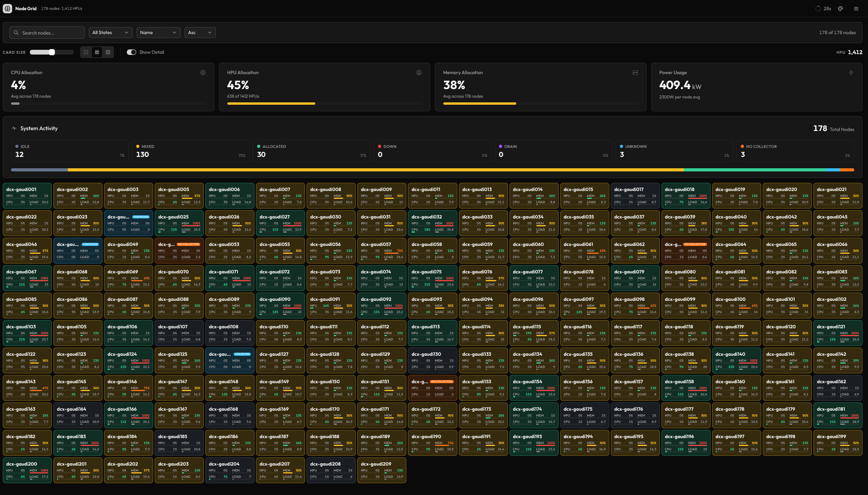868x495 pixels.
Task: Filter by the UNKNOWN state card
Action: [x=674, y=151]
